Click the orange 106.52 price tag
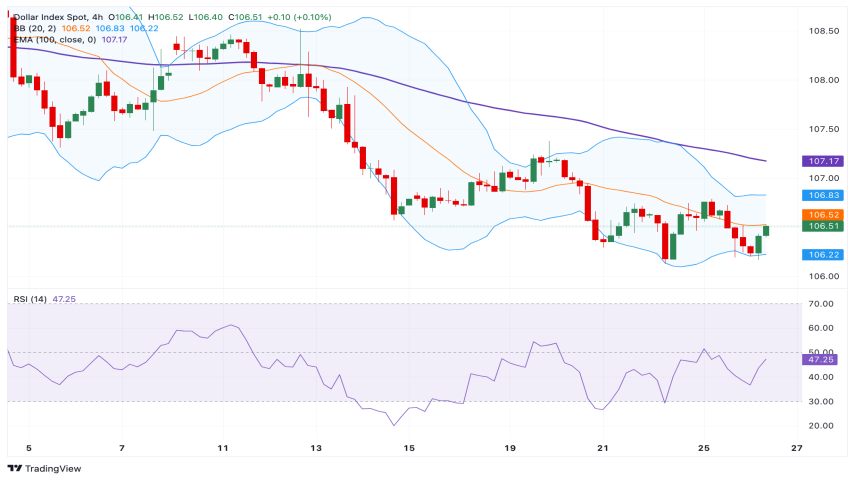Viewport: 855px width, 480px height. [x=822, y=215]
